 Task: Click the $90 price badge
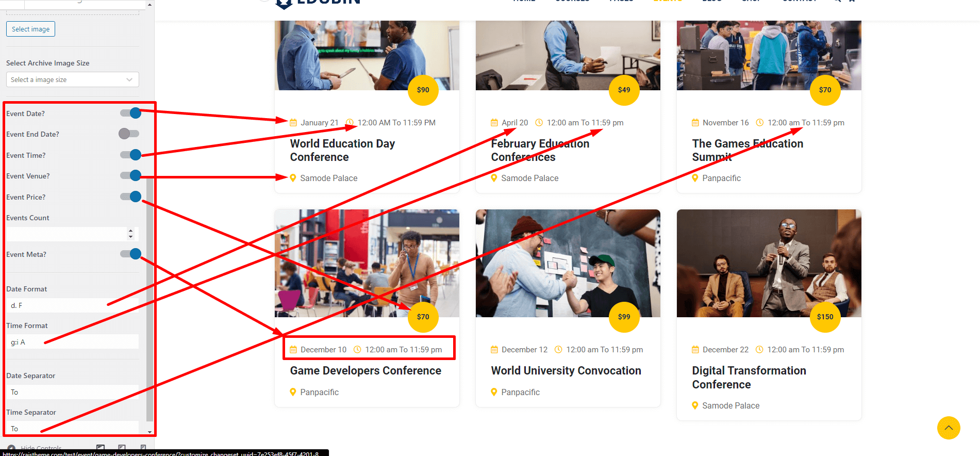[423, 90]
